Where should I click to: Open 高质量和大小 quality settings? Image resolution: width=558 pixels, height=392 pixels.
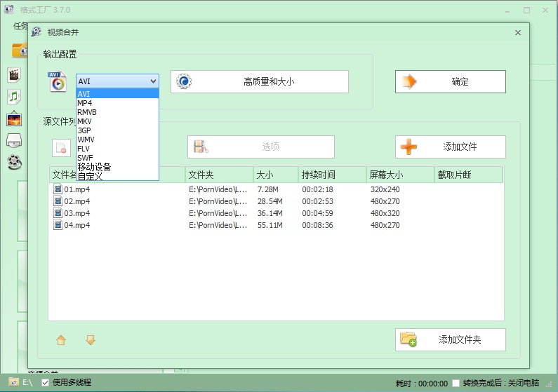pos(260,82)
